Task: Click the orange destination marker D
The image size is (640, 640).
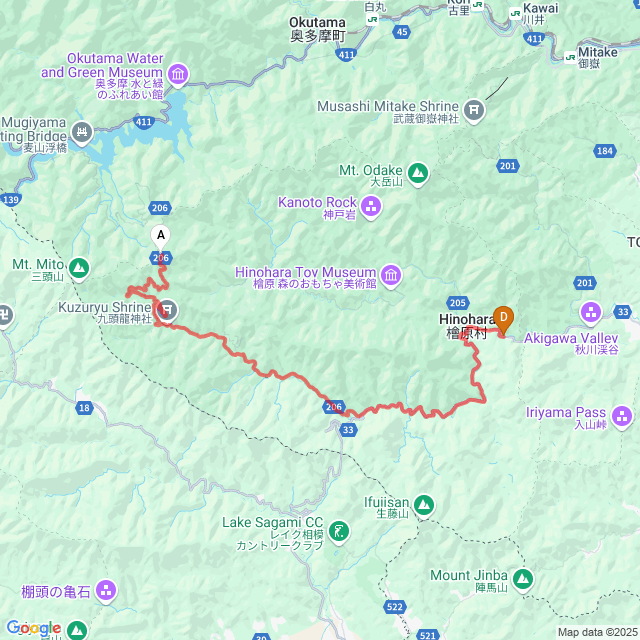Action: [503, 320]
